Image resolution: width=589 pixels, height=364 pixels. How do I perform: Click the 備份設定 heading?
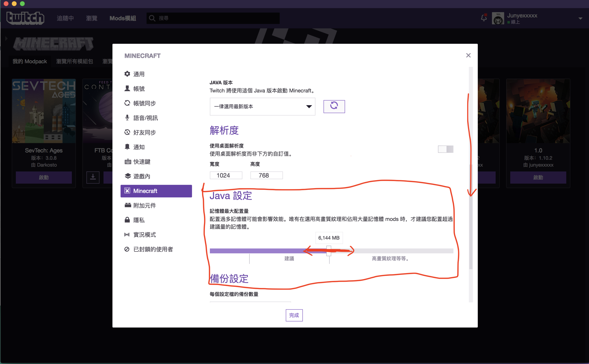click(x=229, y=279)
